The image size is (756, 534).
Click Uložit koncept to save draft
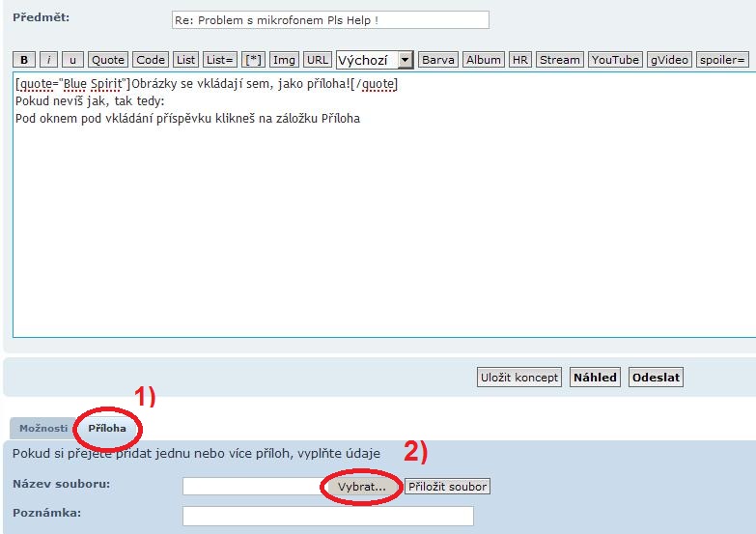tap(519, 378)
